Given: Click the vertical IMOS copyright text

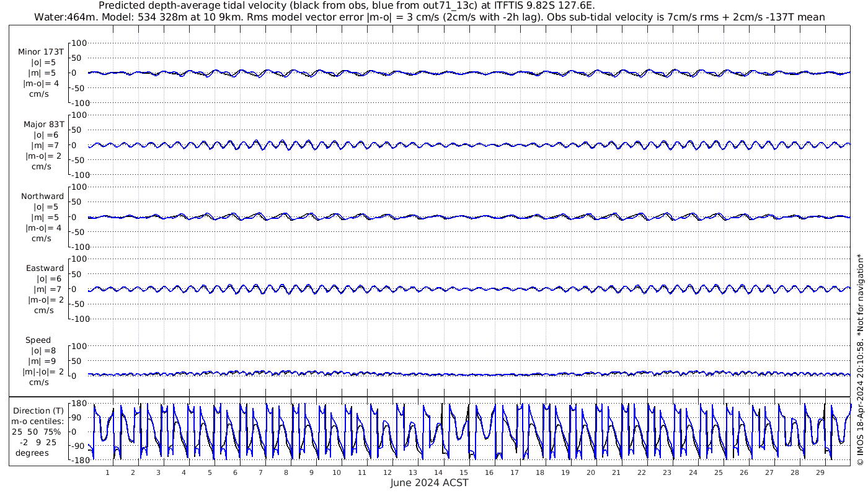Looking at the screenshot, I should [860, 360].
